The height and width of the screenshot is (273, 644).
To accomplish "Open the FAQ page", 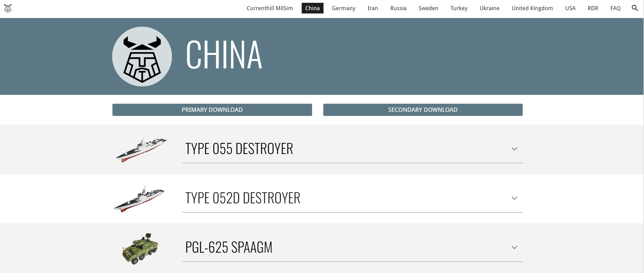I will tap(615, 8).
